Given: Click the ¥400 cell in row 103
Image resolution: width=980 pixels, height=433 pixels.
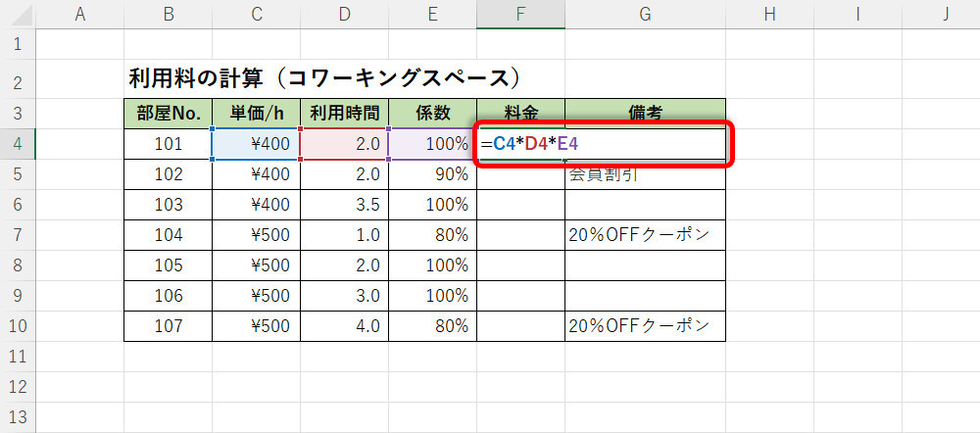Looking at the screenshot, I should 256,205.
